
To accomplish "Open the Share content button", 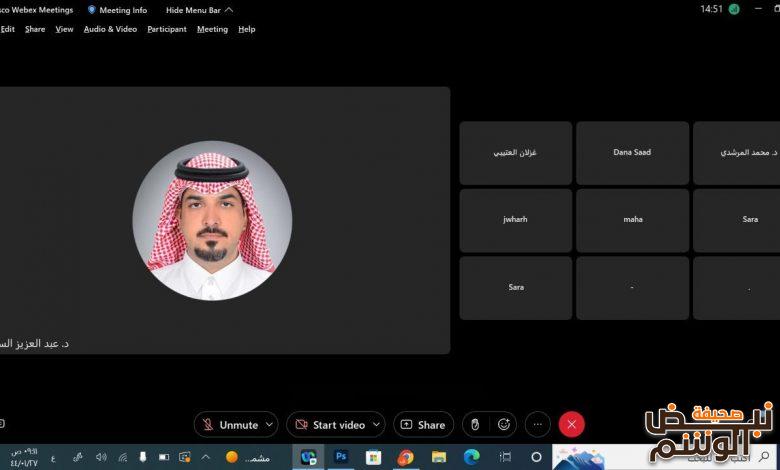I will pyautogui.click(x=423, y=425).
